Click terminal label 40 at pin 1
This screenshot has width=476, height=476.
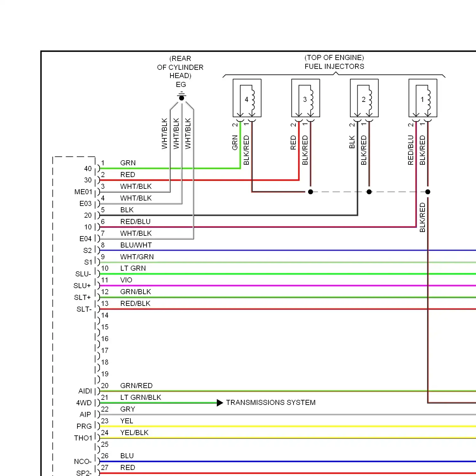pyautogui.click(x=88, y=169)
